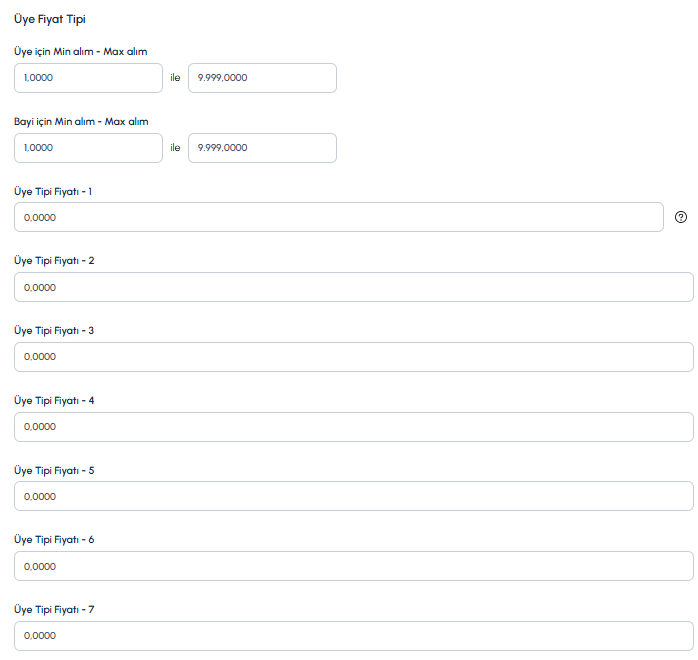
Task: Click the 'Üye Tipi Fiyatı - 3' label
Action: pos(54,331)
